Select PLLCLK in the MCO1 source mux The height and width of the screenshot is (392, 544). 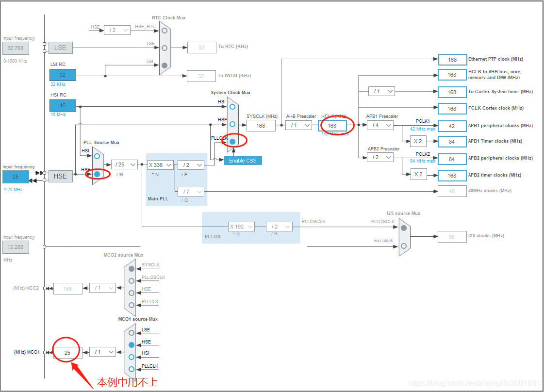coord(131,369)
